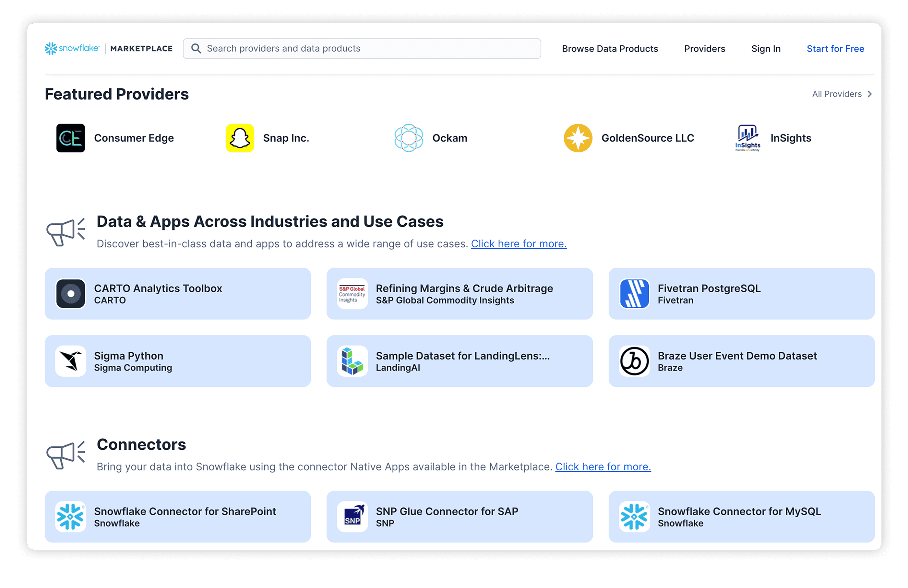This screenshot has width=908, height=588.
Task: Click the Braze logo on demo dataset card
Action: coord(634,361)
